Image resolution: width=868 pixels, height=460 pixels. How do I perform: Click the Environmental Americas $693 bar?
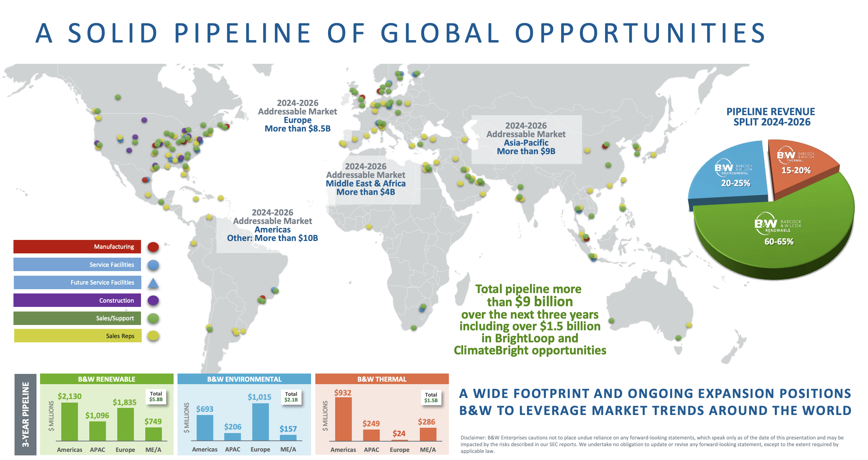tap(205, 428)
